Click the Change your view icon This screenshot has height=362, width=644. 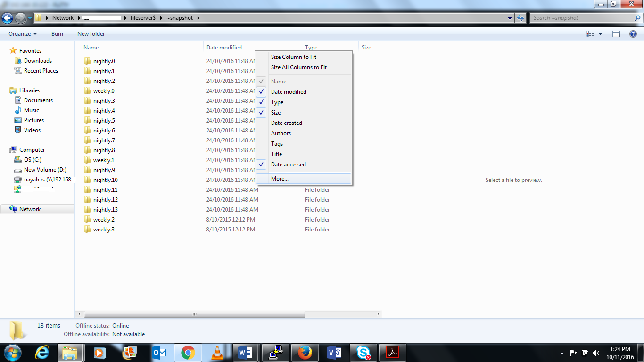click(x=590, y=34)
